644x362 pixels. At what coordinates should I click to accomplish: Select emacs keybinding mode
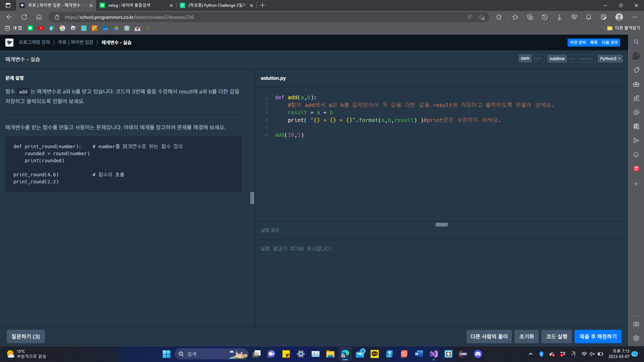click(x=586, y=59)
